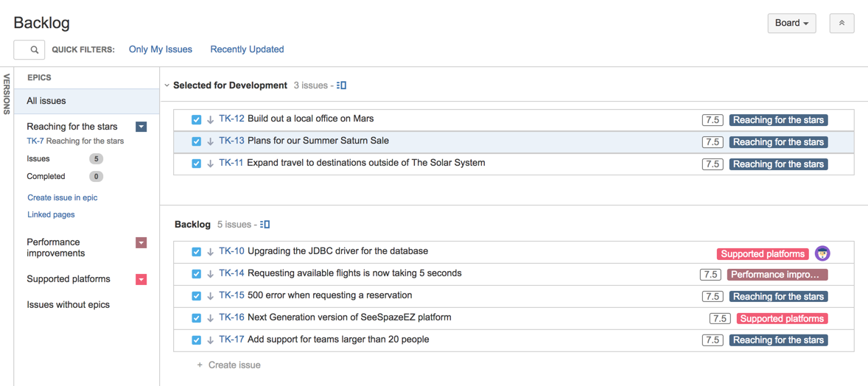The height and width of the screenshot is (386, 868).
Task: Click the board icon beside Backlog 5 issues
Action: tap(265, 225)
